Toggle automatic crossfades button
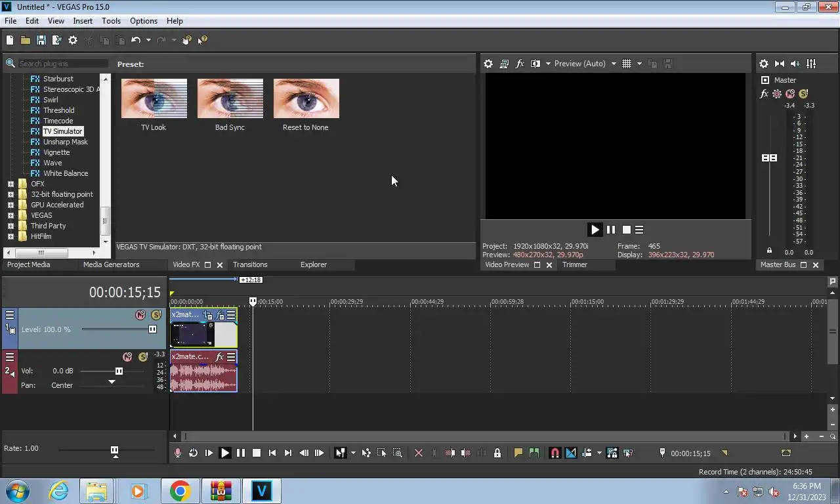The height and width of the screenshot is (504, 840). click(570, 453)
